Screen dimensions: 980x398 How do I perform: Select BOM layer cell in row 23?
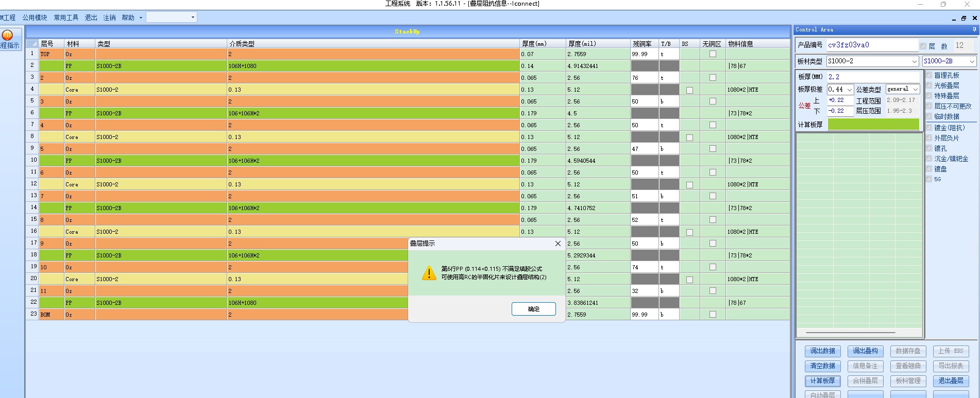click(x=52, y=315)
